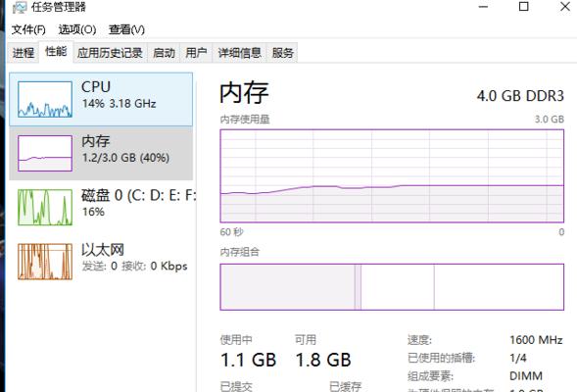Open the 查看(V) menu
The image size is (577, 392).
coord(126,29)
